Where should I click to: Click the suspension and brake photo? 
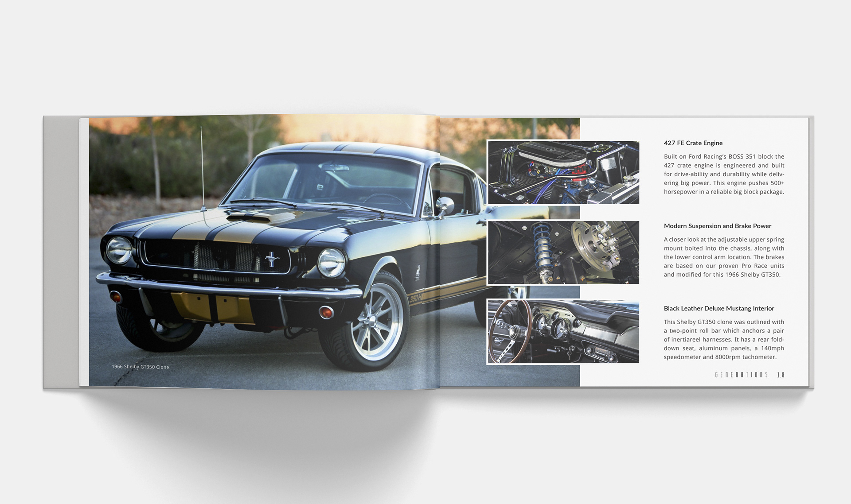coord(563,252)
